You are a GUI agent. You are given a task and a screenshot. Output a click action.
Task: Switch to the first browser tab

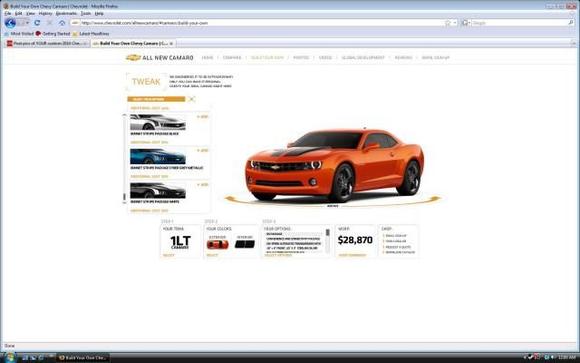47,43
